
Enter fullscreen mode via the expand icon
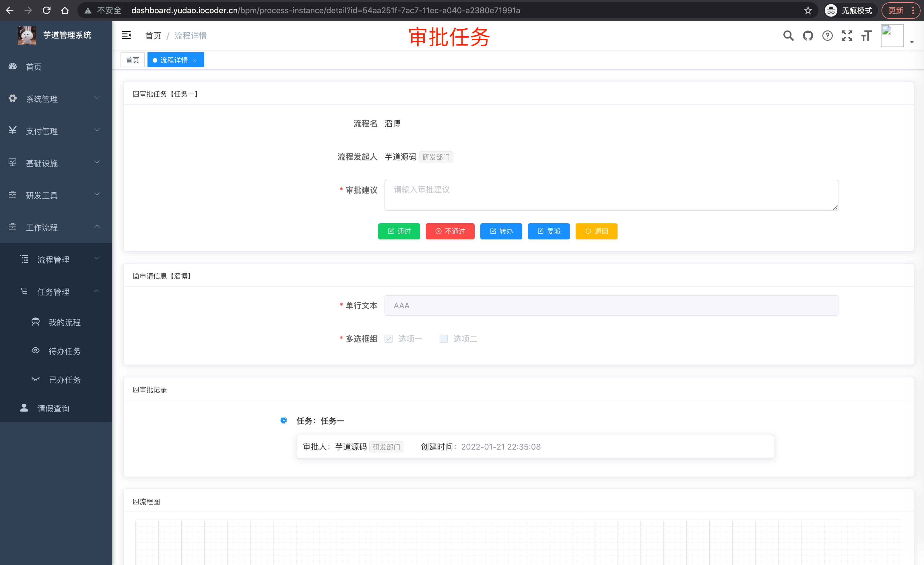point(847,36)
